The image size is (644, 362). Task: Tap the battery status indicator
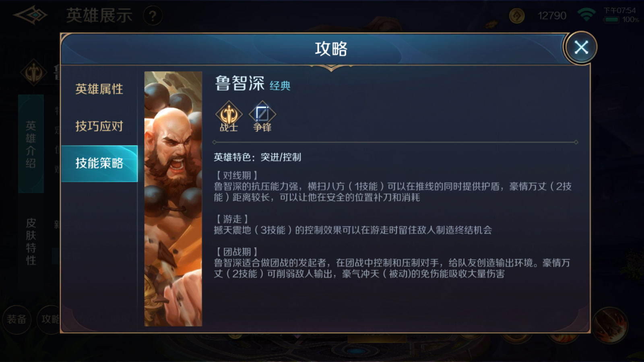tap(611, 20)
